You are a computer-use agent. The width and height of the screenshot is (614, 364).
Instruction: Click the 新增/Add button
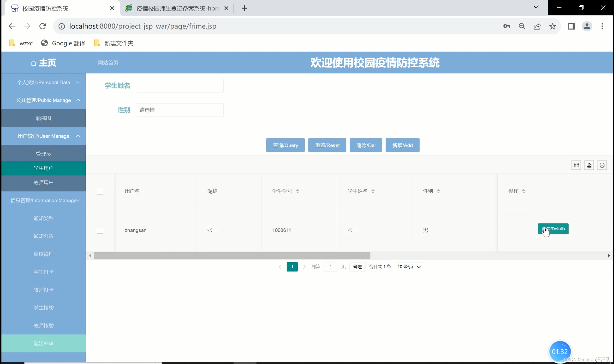click(402, 145)
